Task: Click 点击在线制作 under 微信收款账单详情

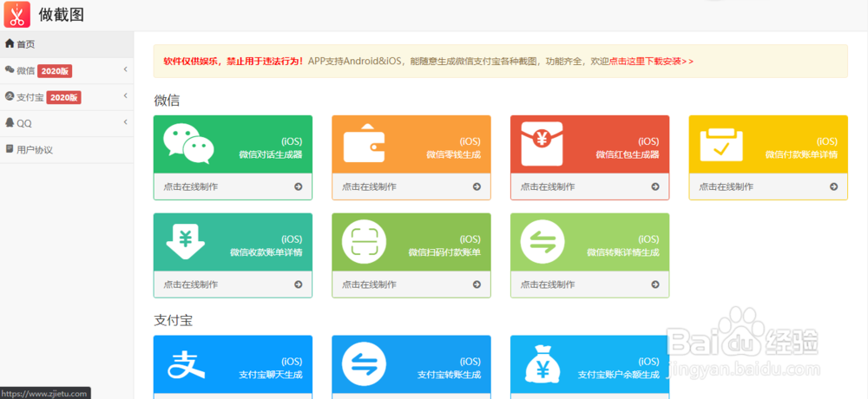Action: point(190,285)
